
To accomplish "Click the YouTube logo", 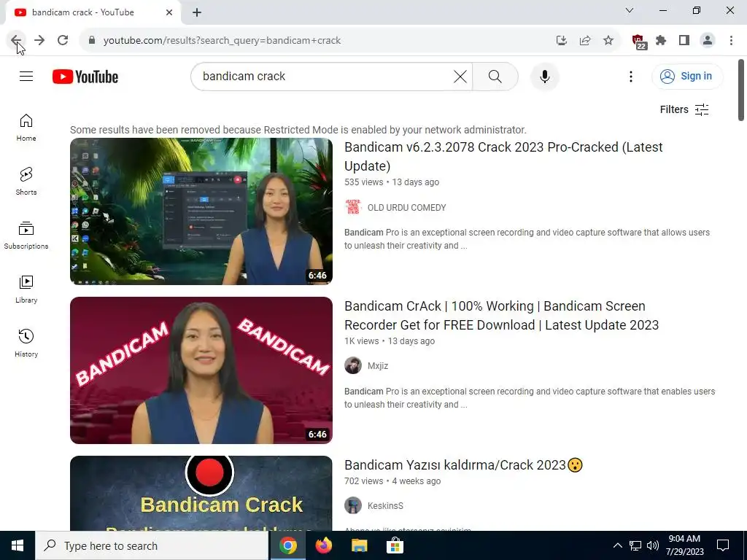I will [x=85, y=77].
